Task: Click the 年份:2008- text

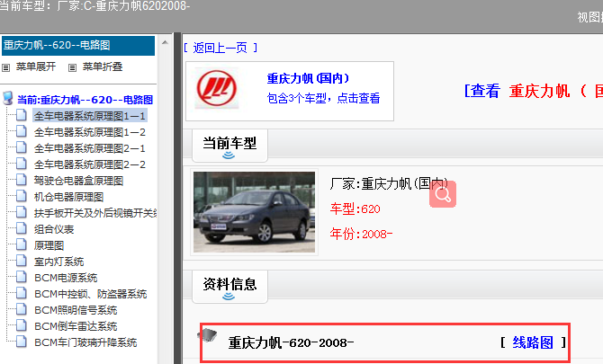Action: (361, 234)
